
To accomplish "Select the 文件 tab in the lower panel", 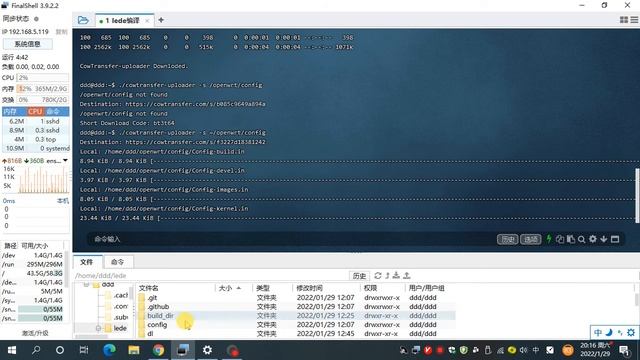I will [x=87, y=262].
